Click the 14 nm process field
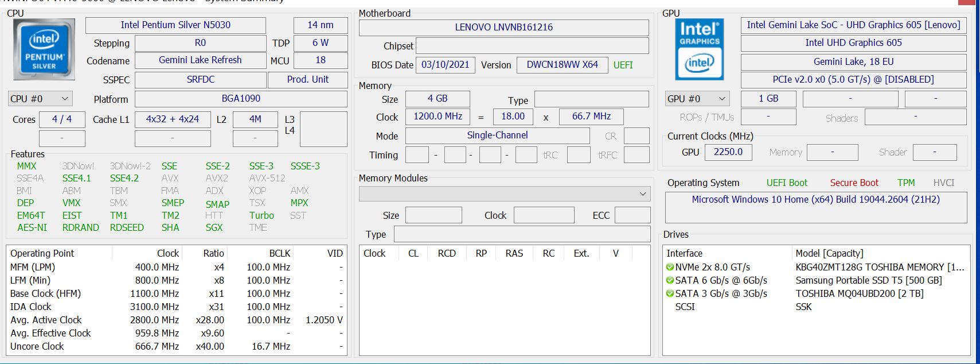Viewport: 980px width, 364px height. click(x=321, y=25)
